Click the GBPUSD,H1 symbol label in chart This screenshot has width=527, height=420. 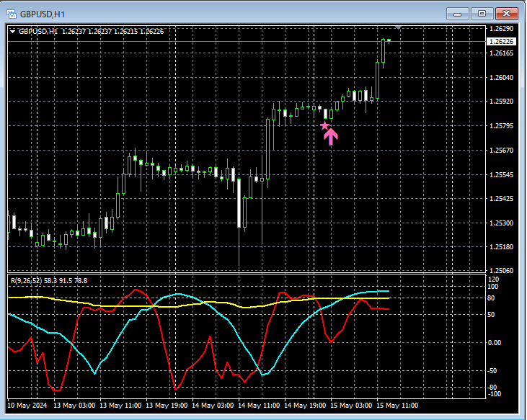tap(38, 32)
